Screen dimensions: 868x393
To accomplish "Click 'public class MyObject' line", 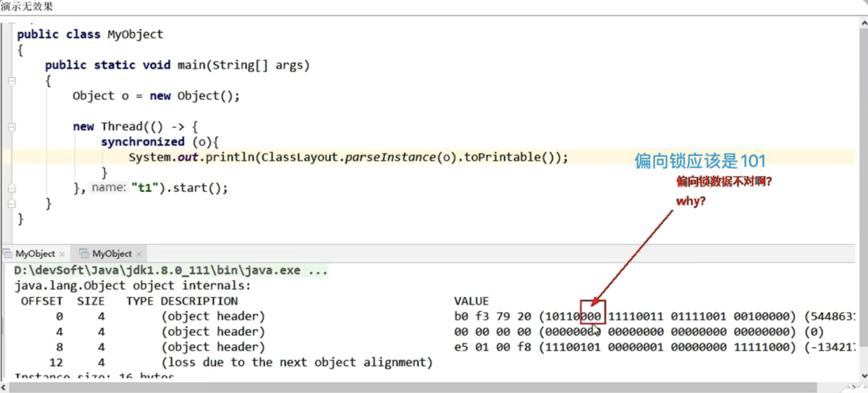I will tap(90, 34).
